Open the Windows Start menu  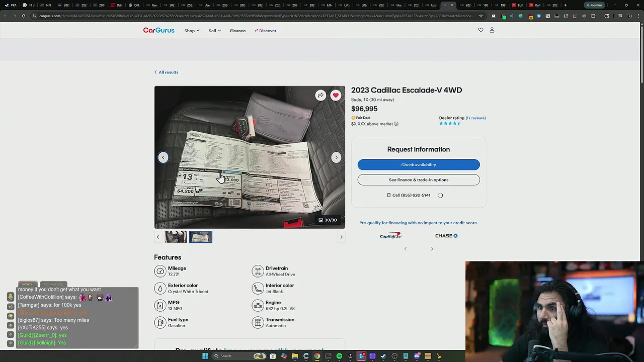point(205,356)
